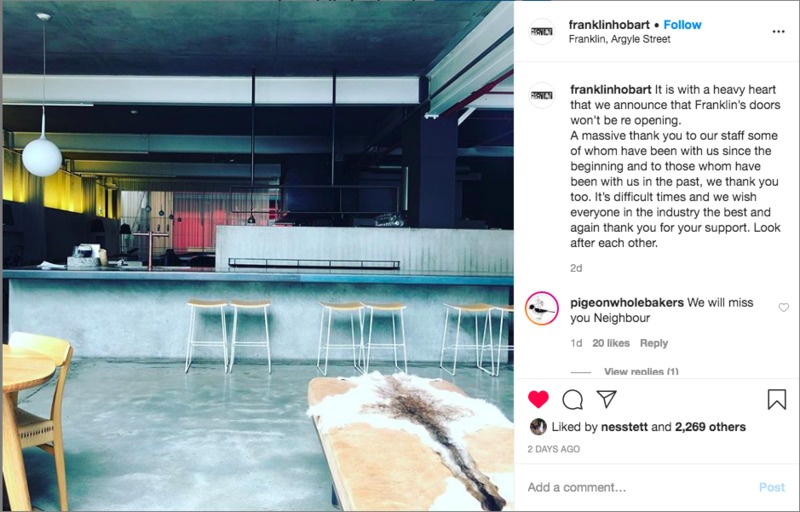Open the three-dot more options menu

coord(778,32)
